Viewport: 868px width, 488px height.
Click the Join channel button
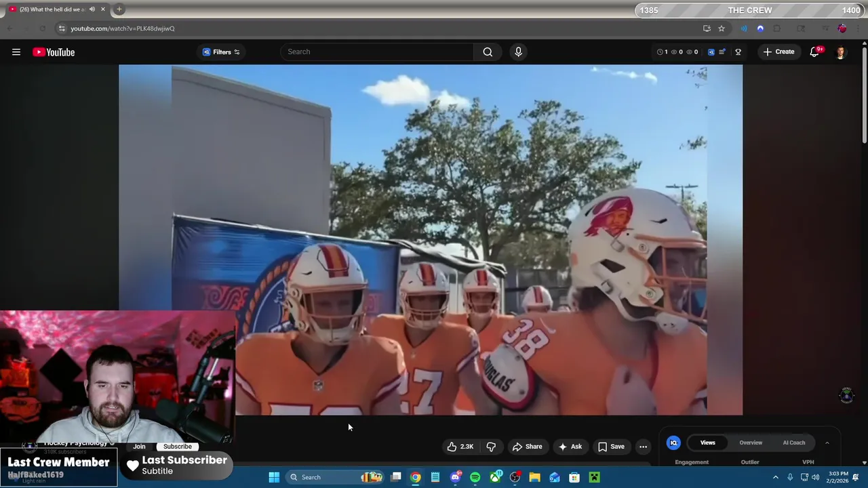(139, 447)
